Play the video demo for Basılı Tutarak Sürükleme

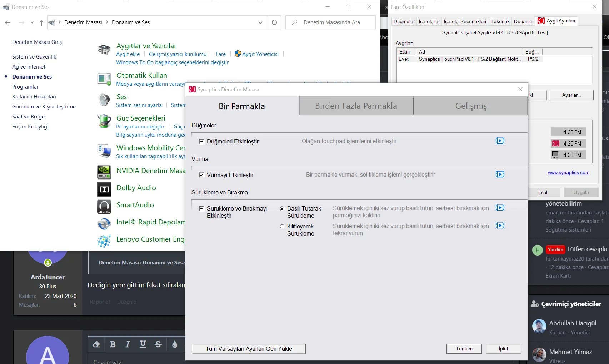tap(500, 208)
